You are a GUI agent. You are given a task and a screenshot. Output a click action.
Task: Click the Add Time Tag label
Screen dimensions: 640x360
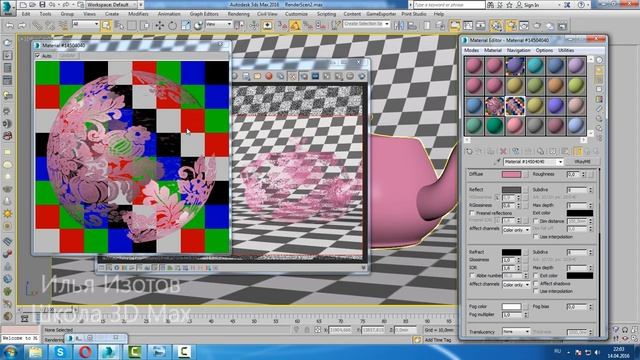pyautogui.click(x=438, y=340)
